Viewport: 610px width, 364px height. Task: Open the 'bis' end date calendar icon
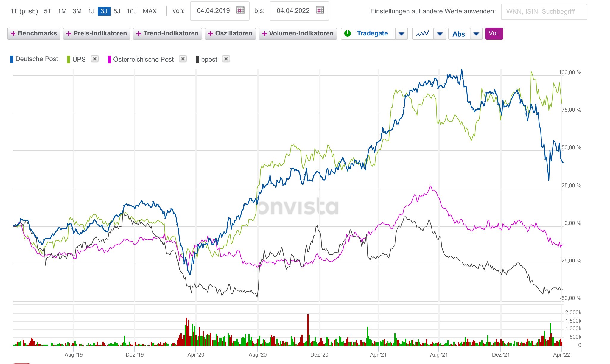320,10
